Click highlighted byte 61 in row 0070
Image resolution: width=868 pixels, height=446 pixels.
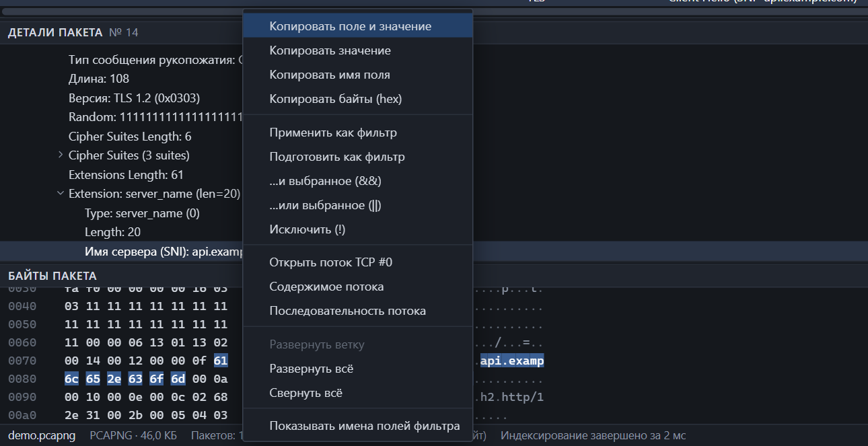(221, 361)
